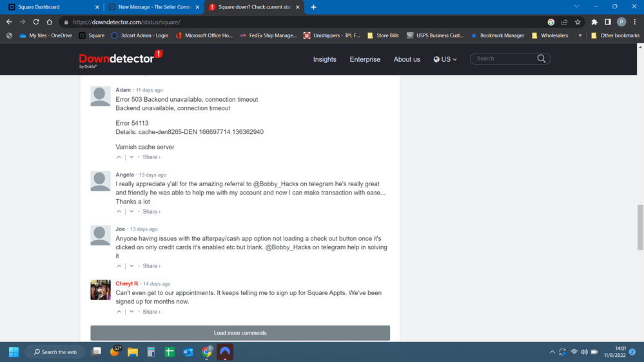Open the About us menu item
Viewport: 644px width, 362px height.
point(407,59)
